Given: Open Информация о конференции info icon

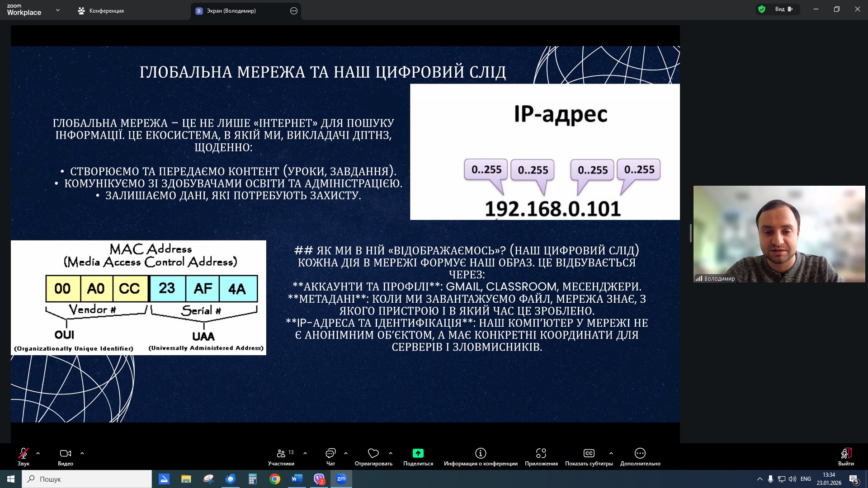Looking at the screenshot, I should pyautogui.click(x=481, y=454).
